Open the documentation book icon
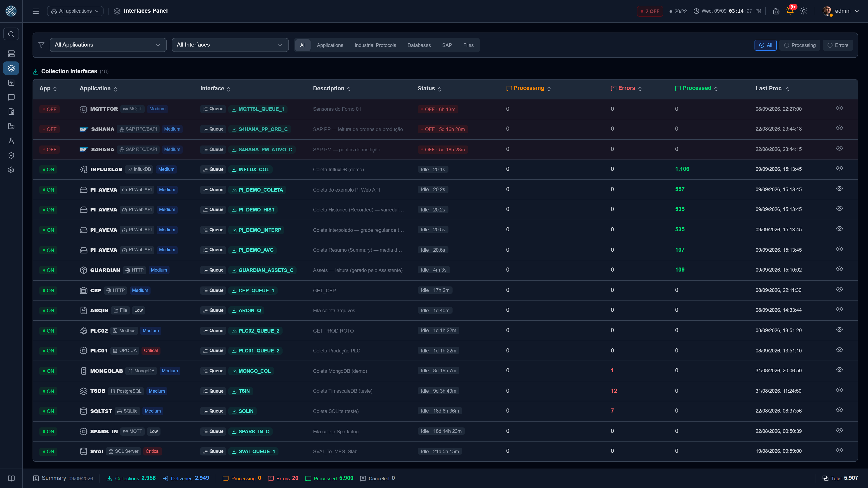Screen dimensions: 868x488 (x=11, y=478)
